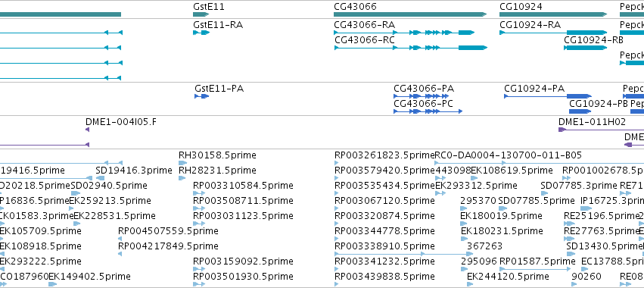Select RP003310584.5prime EST arrow glyph
The height and width of the screenshot is (288, 644).
click(199, 193)
